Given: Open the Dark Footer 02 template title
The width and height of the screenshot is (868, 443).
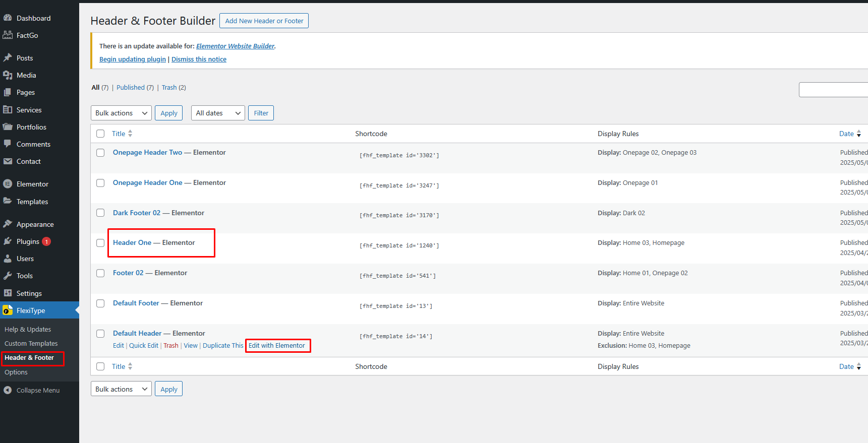Looking at the screenshot, I should click(x=137, y=213).
